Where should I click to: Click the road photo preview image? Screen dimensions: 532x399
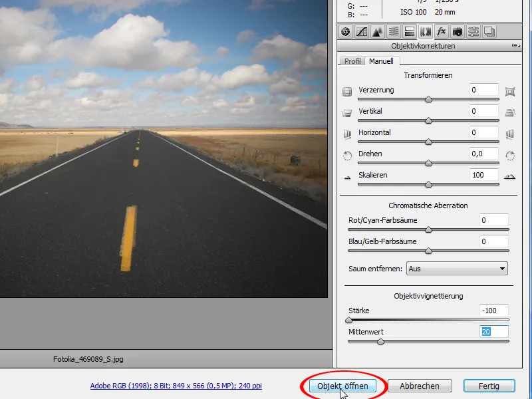click(x=164, y=148)
